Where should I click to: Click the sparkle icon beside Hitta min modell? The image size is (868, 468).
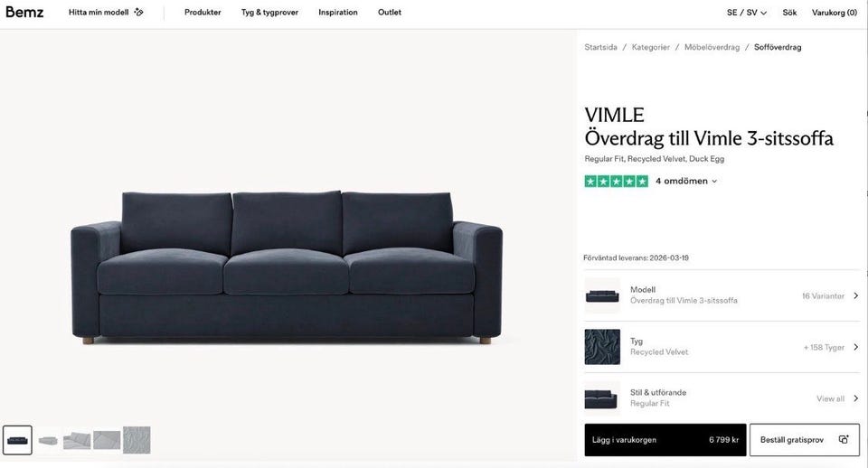(x=138, y=12)
